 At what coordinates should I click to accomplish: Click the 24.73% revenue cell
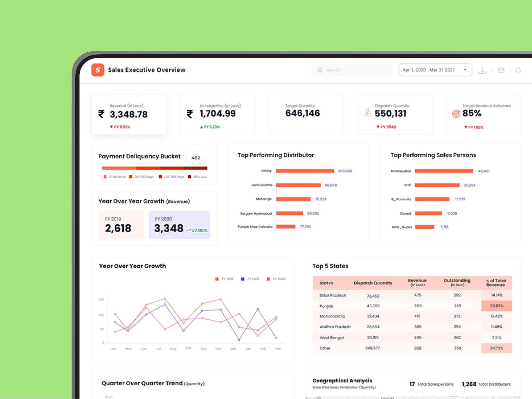pyautogui.click(x=497, y=348)
